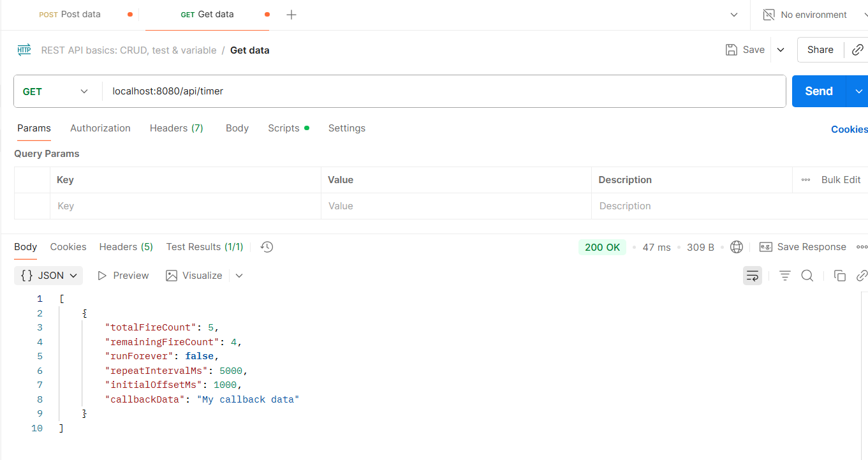Open the Headers (7) request tab

[x=177, y=128]
